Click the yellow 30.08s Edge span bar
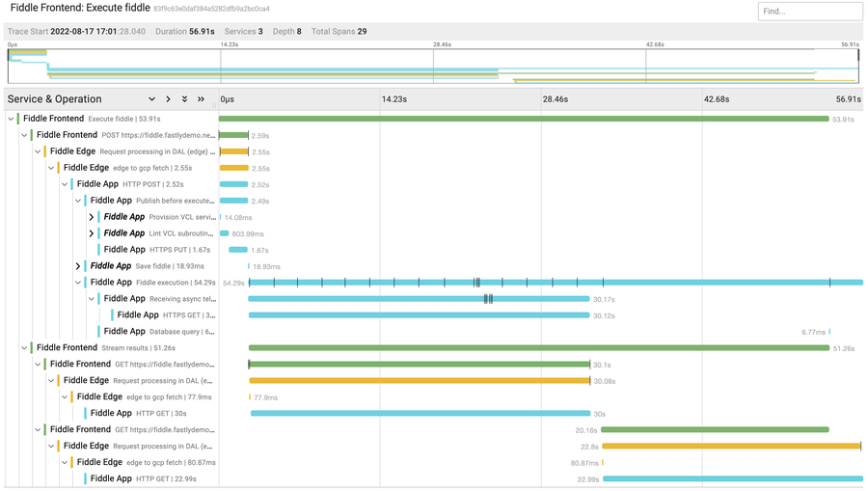Screen dimensions: 868x491 [x=420, y=380]
